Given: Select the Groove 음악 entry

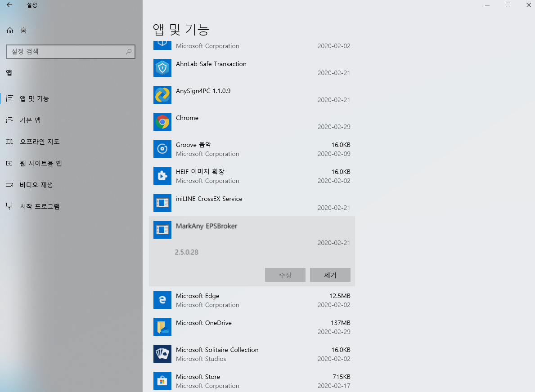Looking at the screenshot, I should (x=252, y=149).
